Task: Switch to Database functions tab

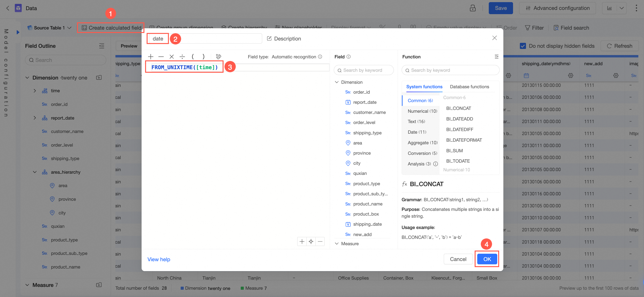Action: [x=469, y=87]
